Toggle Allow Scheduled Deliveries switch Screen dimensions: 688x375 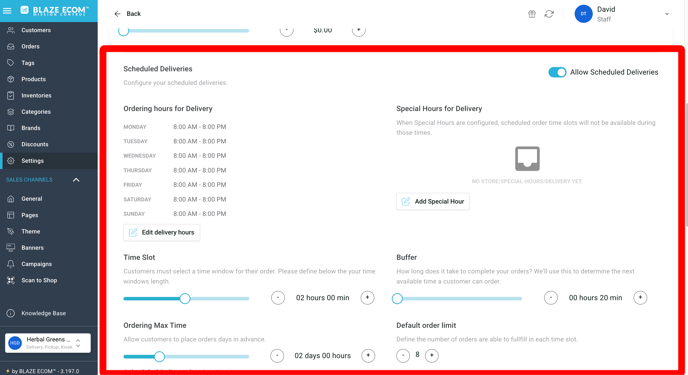557,72
